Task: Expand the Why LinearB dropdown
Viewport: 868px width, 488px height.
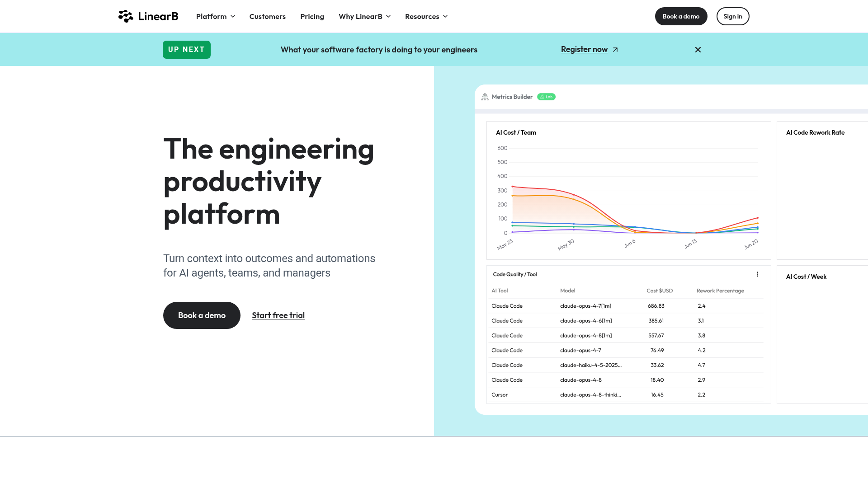Action: point(365,16)
